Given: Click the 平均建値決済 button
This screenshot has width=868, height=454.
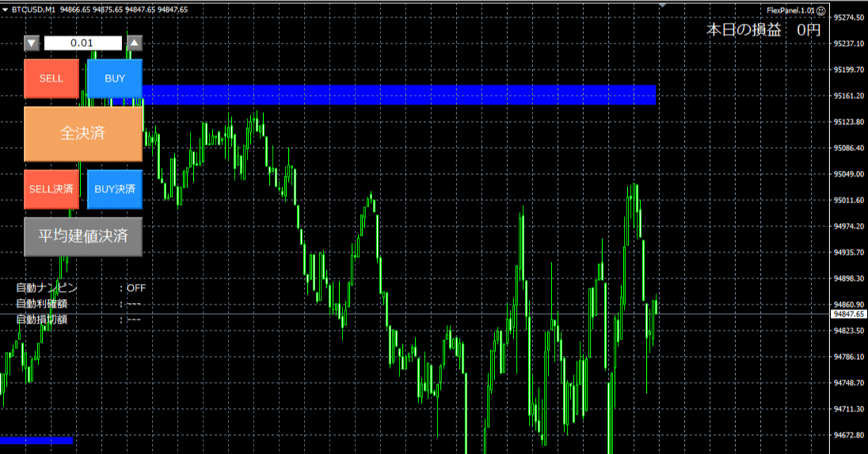Looking at the screenshot, I should (83, 236).
